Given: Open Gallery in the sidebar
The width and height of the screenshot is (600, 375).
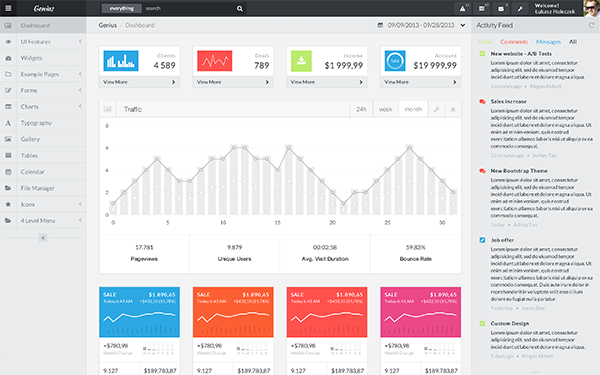Looking at the screenshot, I should coord(43,139).
